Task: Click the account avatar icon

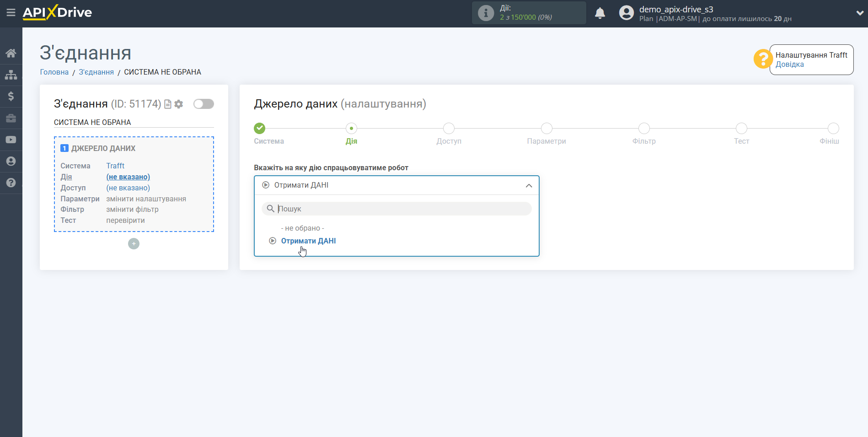Action: tap(627, 13)
